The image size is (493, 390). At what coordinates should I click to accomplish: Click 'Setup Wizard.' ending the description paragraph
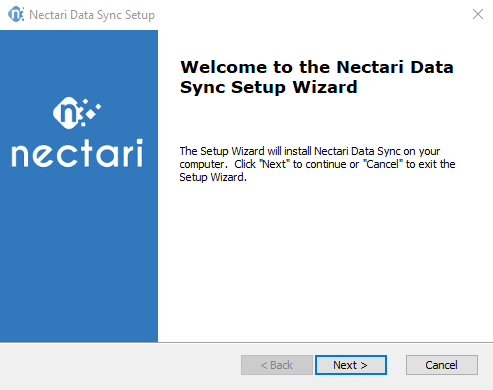[213, 177]
